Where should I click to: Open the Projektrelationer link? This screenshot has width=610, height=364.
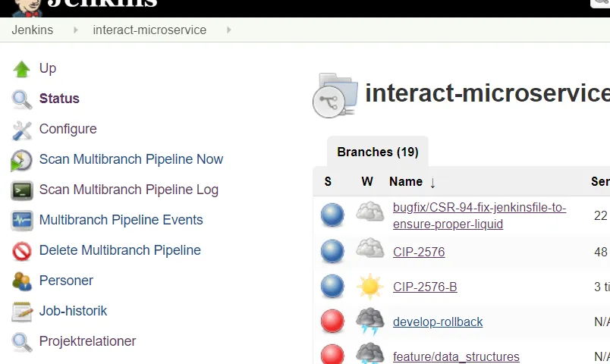pos(87,341)
